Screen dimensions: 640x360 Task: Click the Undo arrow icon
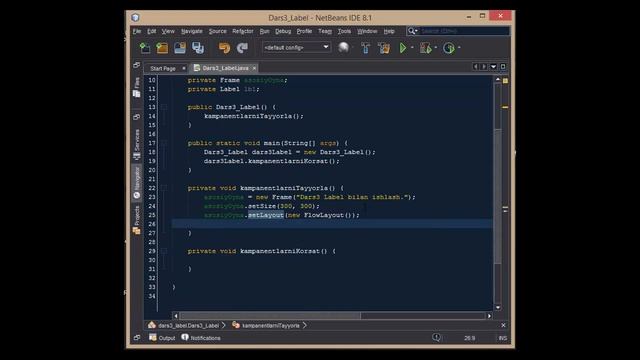click(224, 48)
